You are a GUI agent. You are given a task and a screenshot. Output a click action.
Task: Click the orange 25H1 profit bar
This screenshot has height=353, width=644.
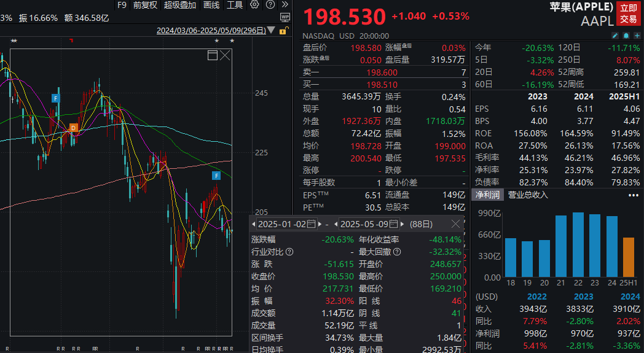(629, 257)
